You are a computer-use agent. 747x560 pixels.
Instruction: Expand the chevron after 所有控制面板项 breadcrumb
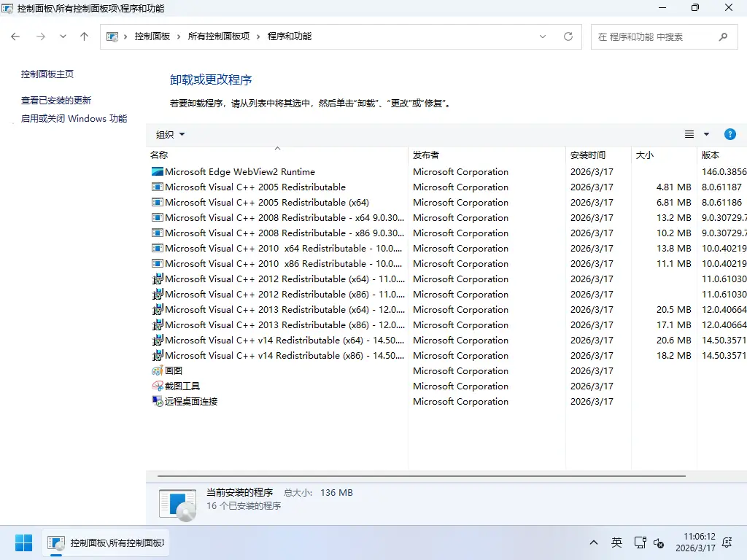[x=258, y=36]
